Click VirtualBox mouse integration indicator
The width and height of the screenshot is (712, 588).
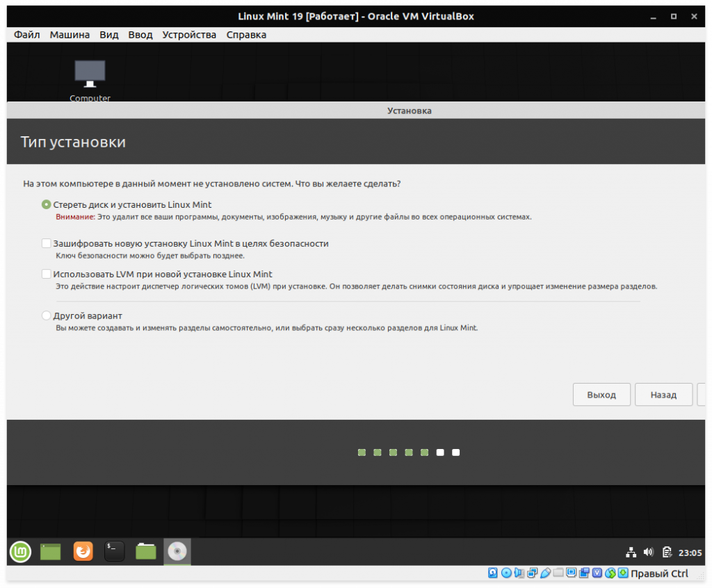click(x=610, y=573)
